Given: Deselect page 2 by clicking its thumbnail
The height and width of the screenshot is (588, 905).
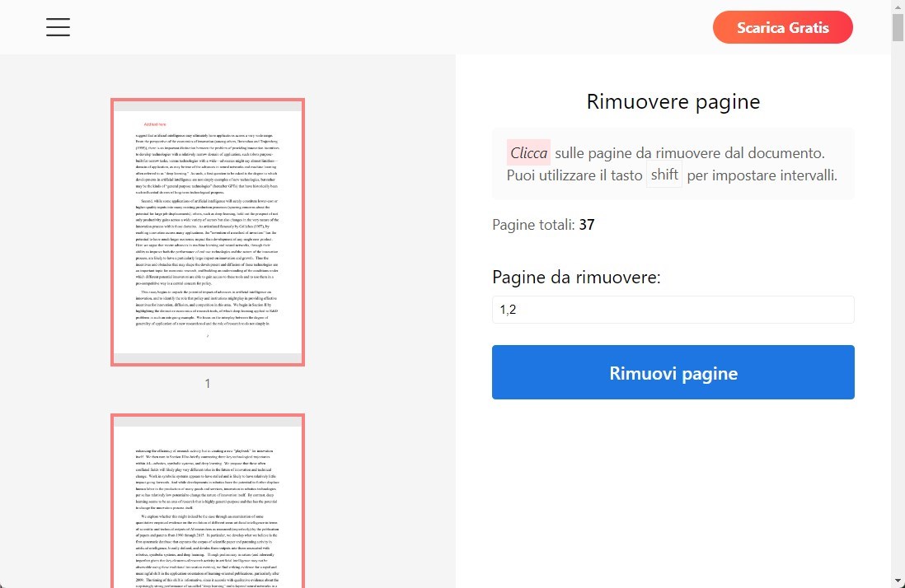Looking at the screenshot, I should [x=207, y=502].
